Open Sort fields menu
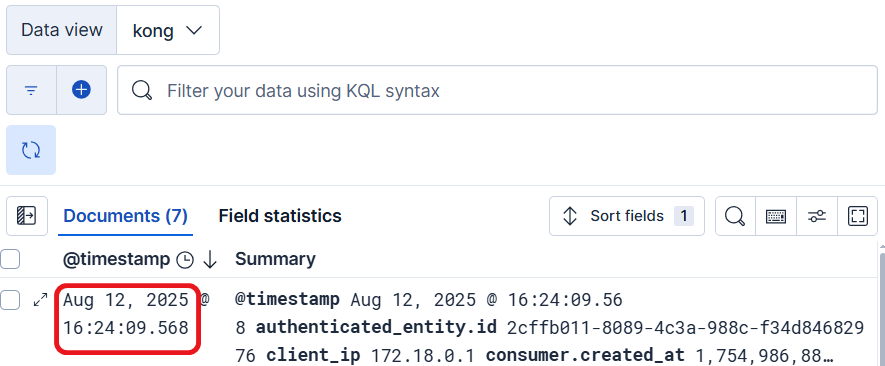Image resolution: width=885 pixels, height=366 pixels. point(627,216)
